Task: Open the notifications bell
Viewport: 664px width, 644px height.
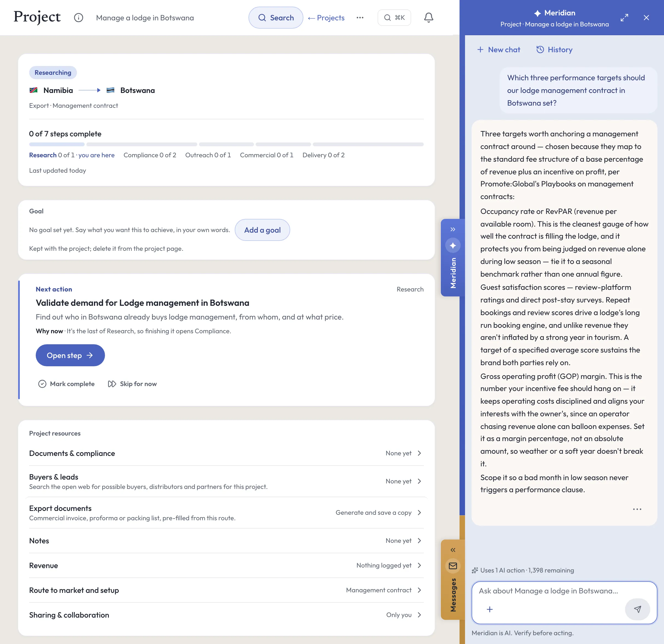Action: tap(428, 18)
